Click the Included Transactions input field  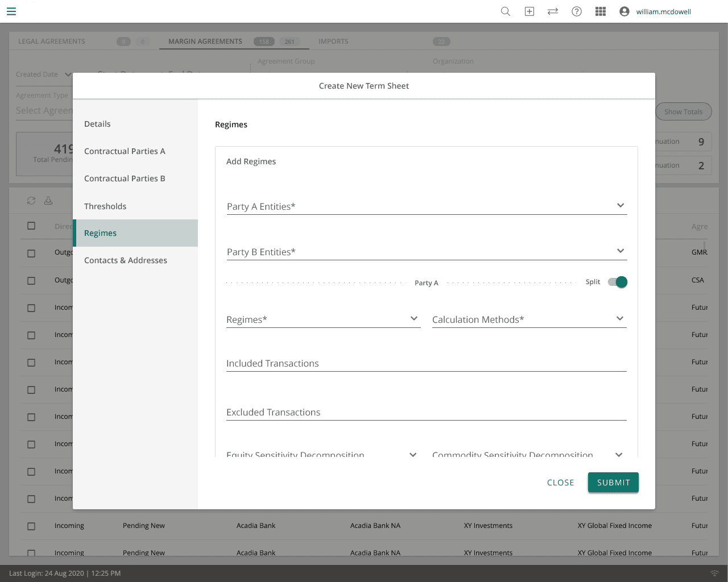pyautogui.click(x=427, y=363)
